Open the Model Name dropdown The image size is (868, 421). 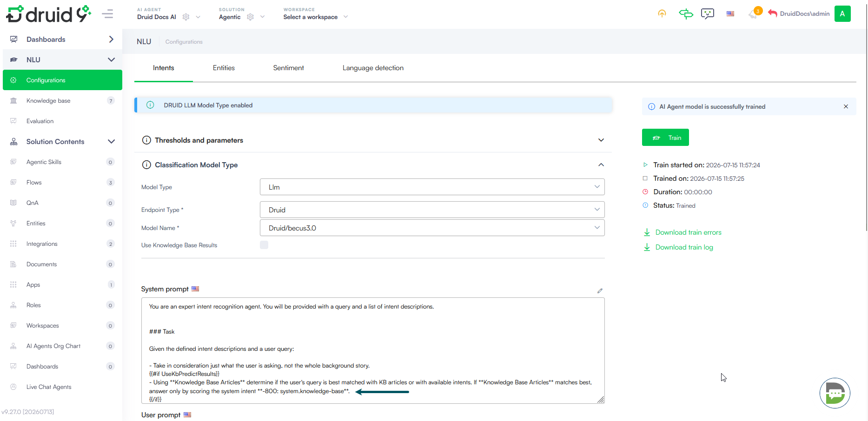432,228
